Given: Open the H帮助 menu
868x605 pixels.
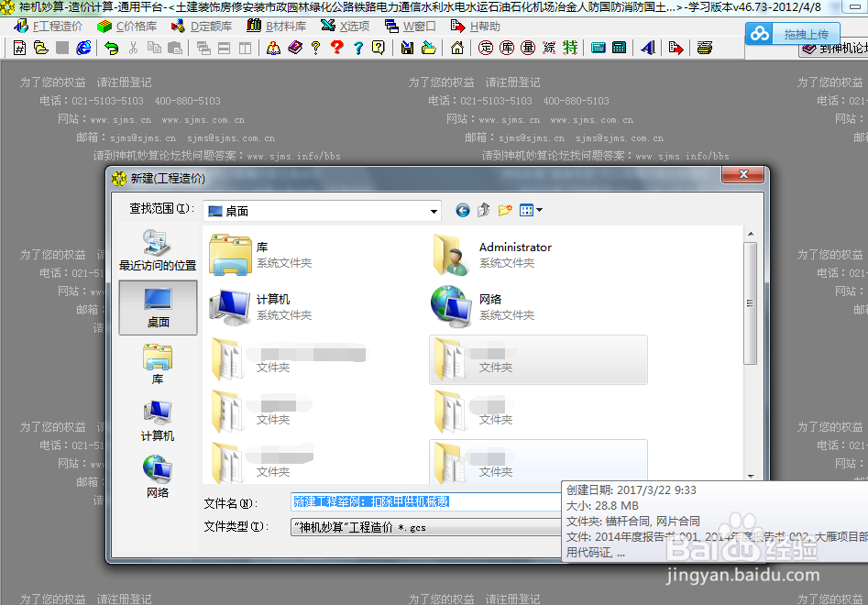Looking at the screenshot, I should pos(476,26).
